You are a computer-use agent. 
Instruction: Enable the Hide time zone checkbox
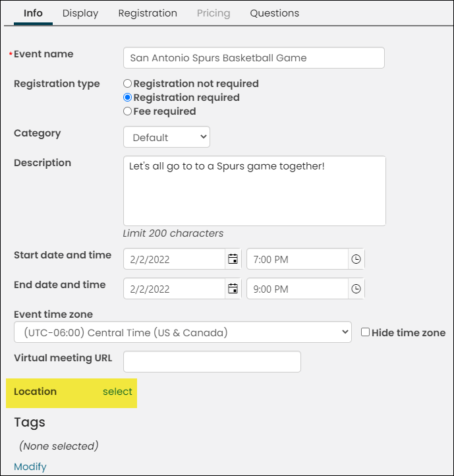366,332
